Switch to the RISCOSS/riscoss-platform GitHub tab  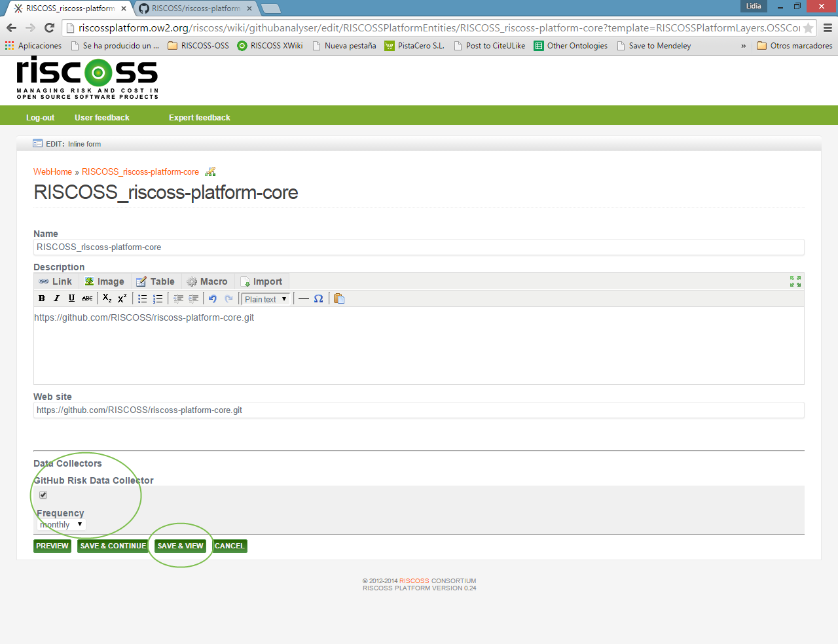tap(195, 9)
